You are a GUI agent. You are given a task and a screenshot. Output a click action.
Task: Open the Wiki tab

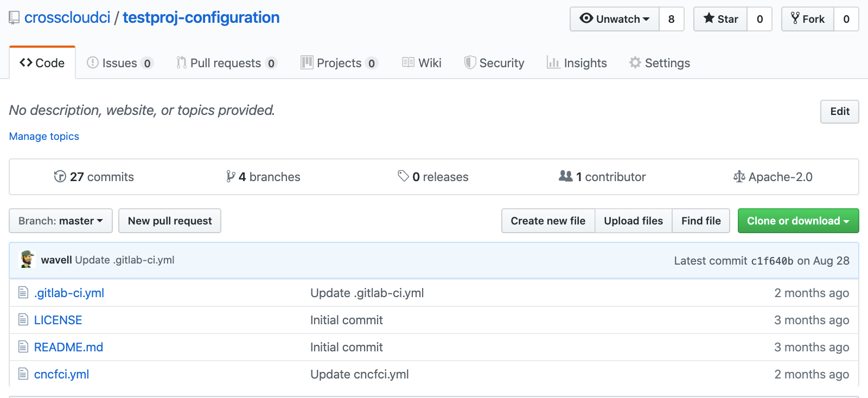click(422, 63)
